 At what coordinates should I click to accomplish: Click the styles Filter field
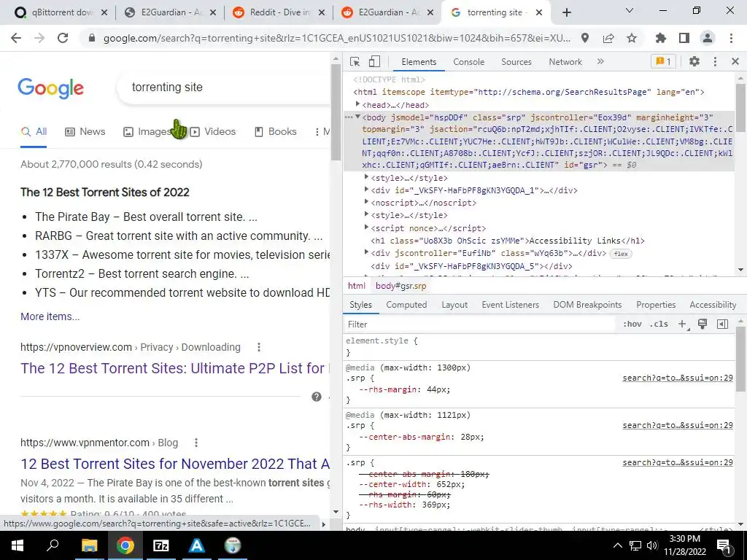[x=479, y=324]
